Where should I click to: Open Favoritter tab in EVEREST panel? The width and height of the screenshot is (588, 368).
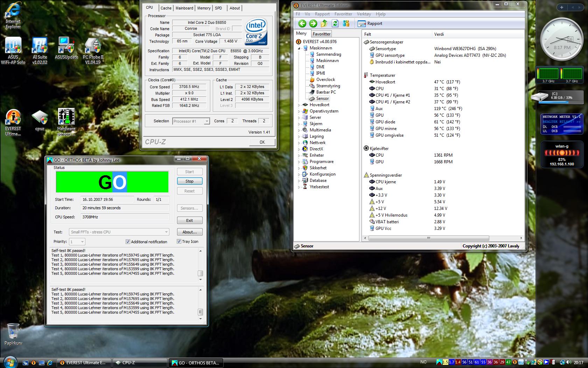click(x=321, y=34)
